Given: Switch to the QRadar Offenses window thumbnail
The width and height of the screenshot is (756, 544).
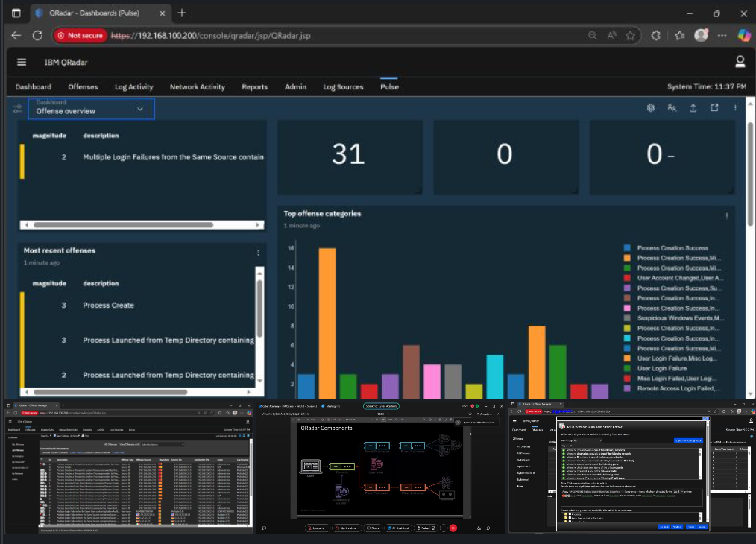Looking at the screenshot, I should pos(129,466).
